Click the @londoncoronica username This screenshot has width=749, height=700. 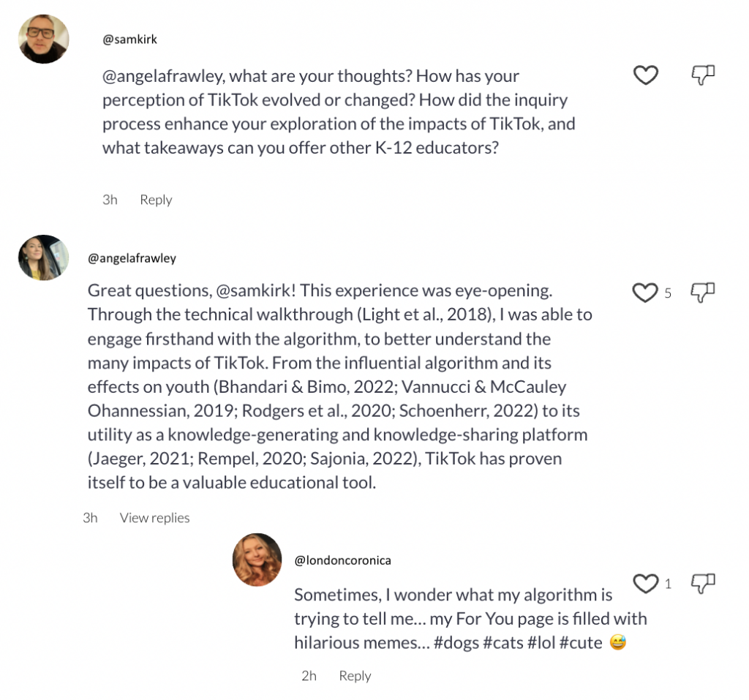coord(342,560)
